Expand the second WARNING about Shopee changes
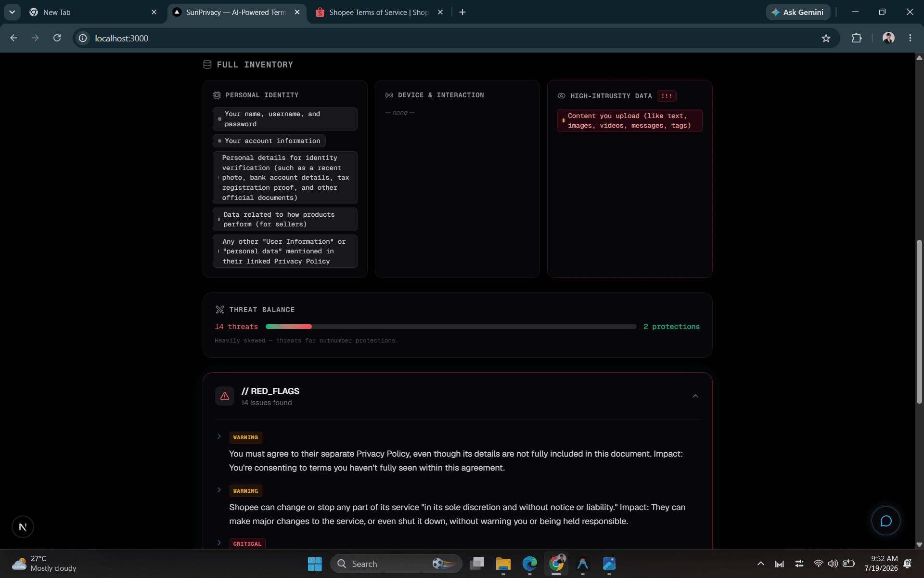Screen dimensions: 924x578 click(x=219, y=490)
